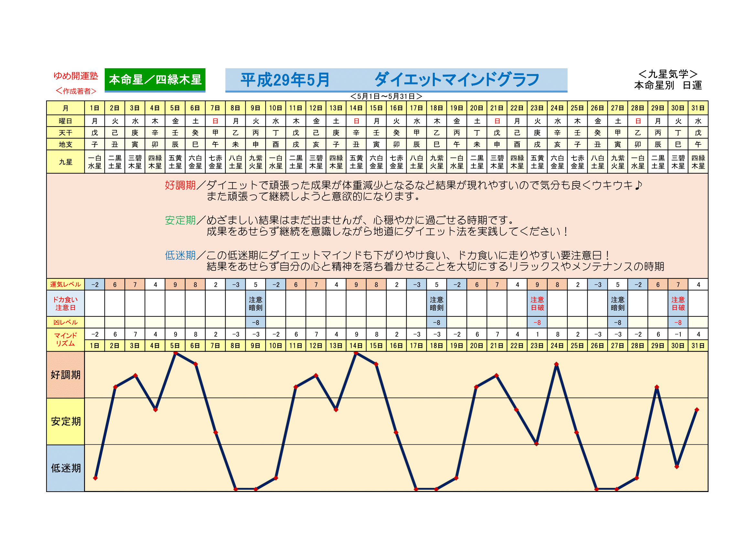
Task: Click the 注意暗剣 cell under 9日
Action: coord(256,303)
